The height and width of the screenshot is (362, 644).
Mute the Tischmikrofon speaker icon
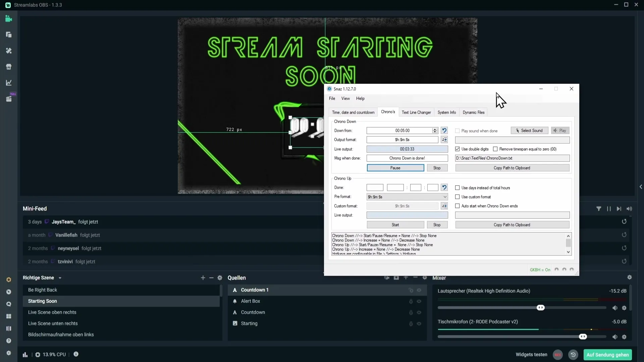click(x=615, y=337)
